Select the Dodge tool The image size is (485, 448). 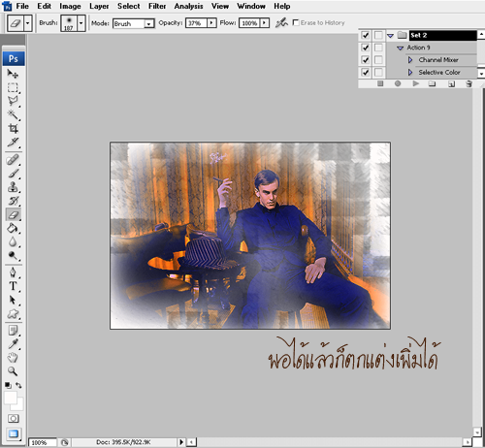tap(13, 255)
